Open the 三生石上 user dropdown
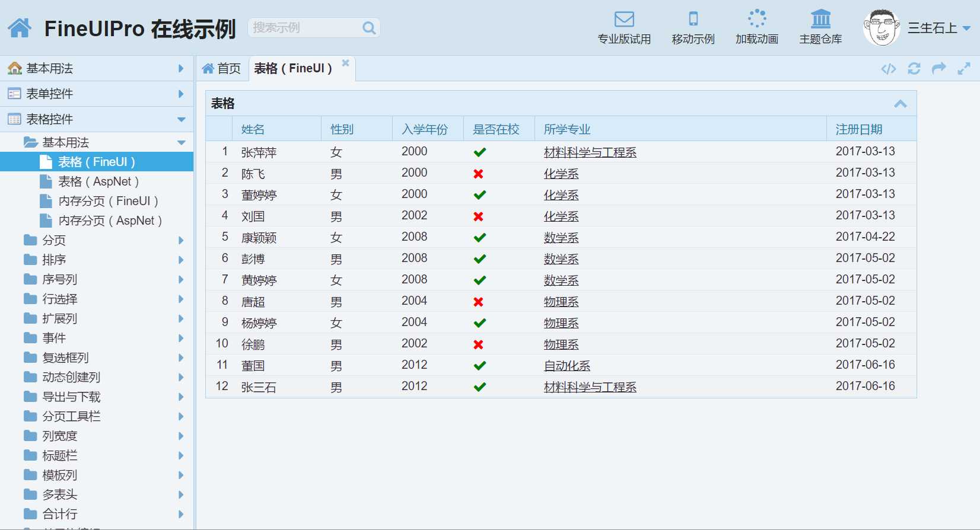 click(x=939, y=28)
